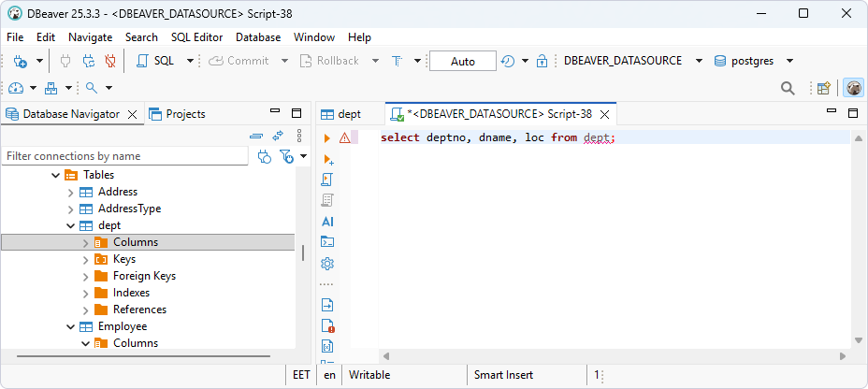The width and height of the screenshot is (868, 389).
Task: Open the New Connection dropdown arrow
Action: 39,61
